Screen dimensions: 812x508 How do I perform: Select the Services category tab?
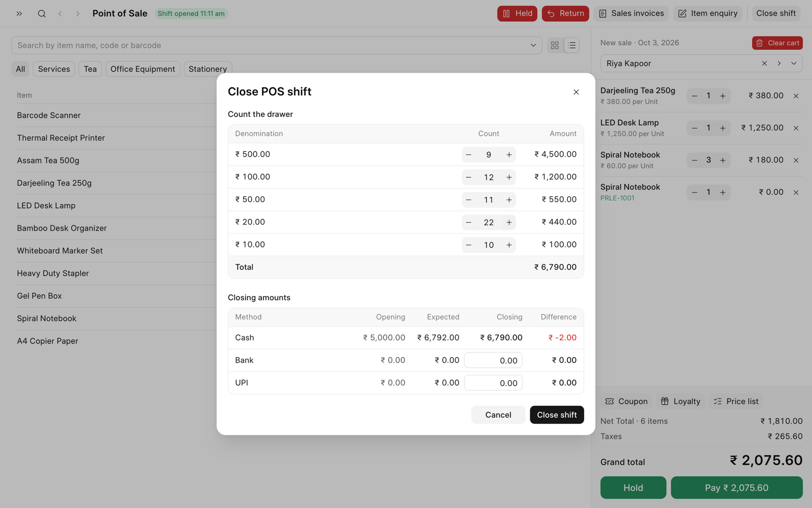54,69
